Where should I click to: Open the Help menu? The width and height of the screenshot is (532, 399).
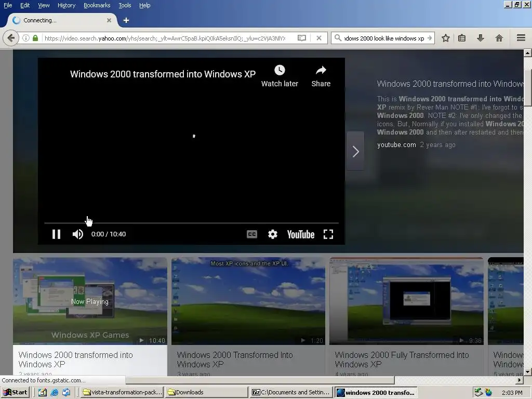click(144, 5)
